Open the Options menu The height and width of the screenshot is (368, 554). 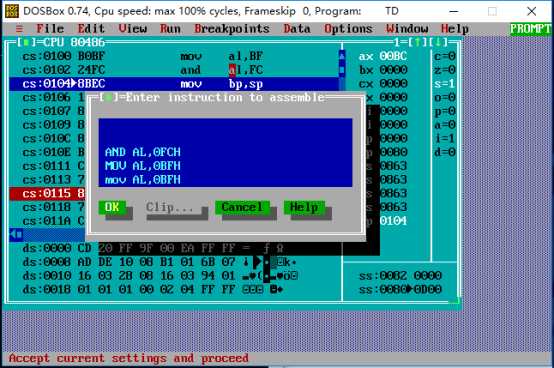pos(348,29)
